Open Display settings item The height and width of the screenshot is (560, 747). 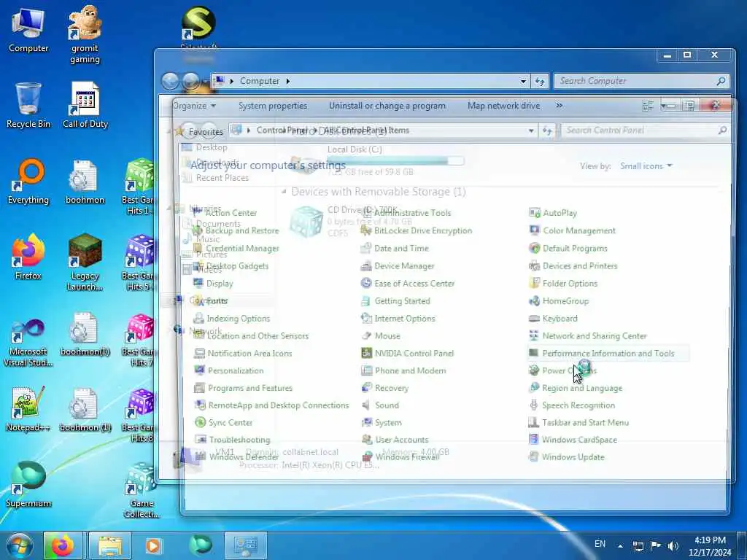point(213,284)
